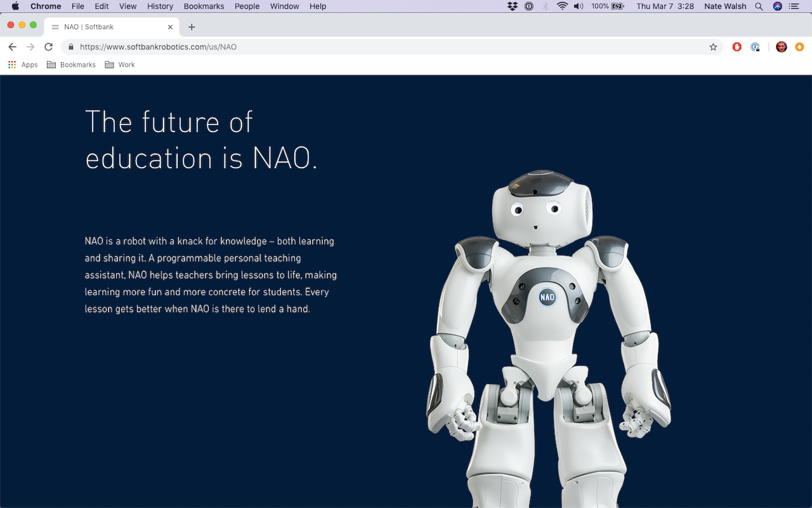
Task: Click the 1Password menu bar icon
Action: click(529, 6)
